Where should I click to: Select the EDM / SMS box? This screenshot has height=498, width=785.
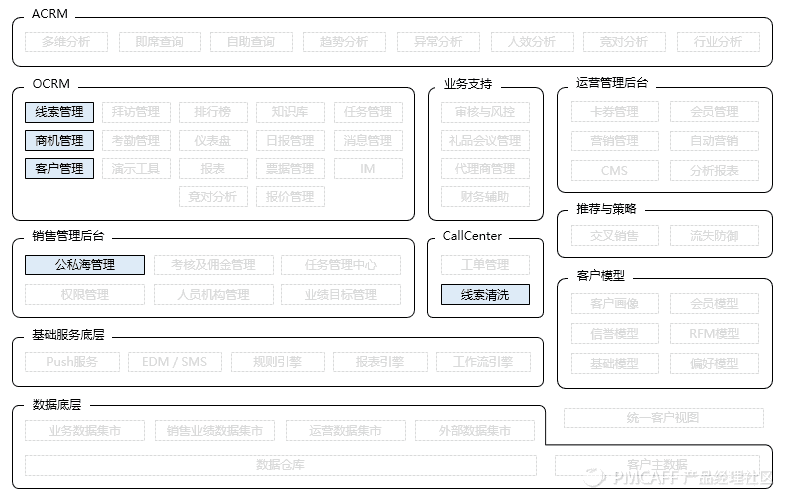[x=175, y=362]
